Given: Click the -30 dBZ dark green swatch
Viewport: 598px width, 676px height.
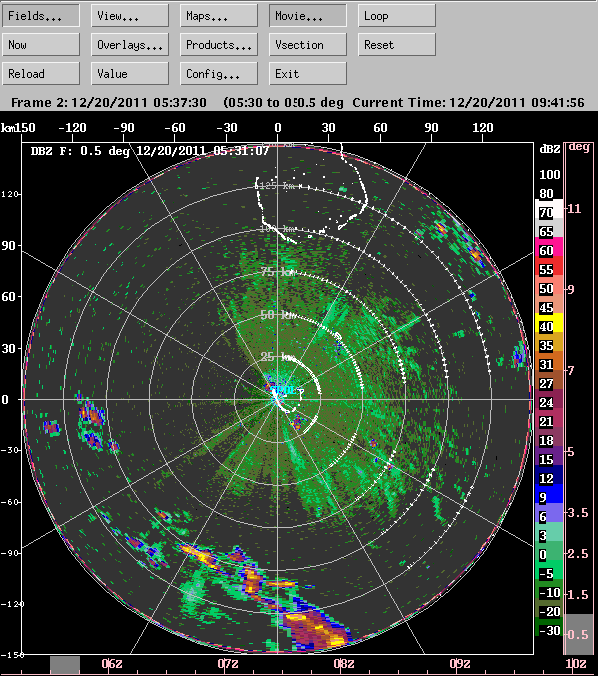Looking at the screenshot, I should [x=549, y=627].
